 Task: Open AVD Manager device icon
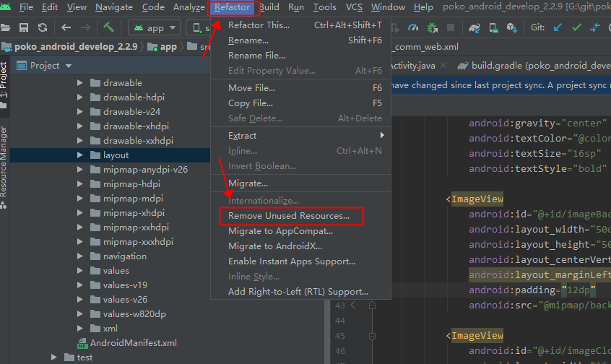493,27
